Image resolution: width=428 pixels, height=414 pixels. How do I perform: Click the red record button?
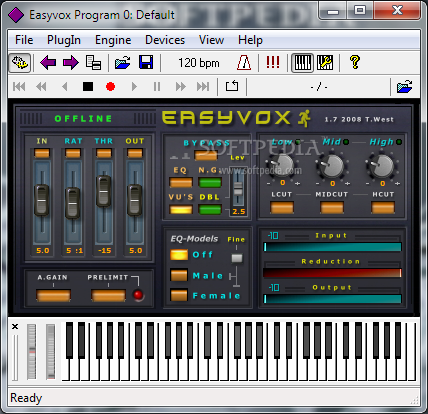110,87
